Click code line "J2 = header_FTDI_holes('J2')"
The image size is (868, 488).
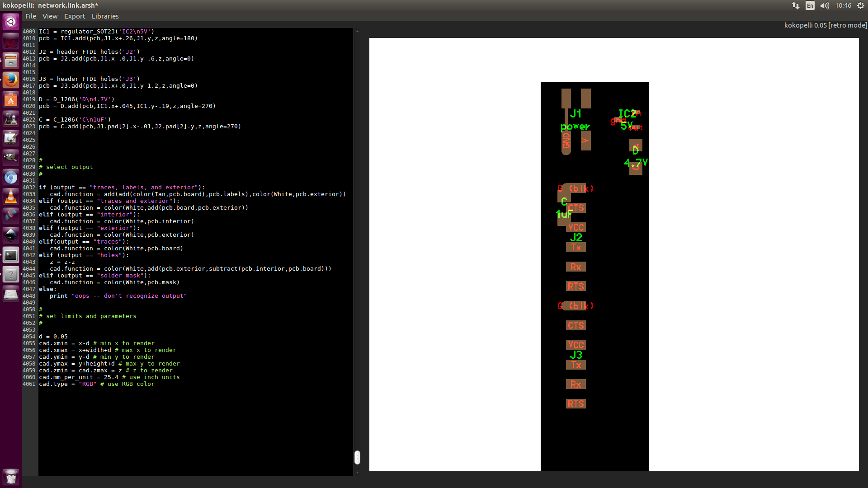(x=90, y=52)
